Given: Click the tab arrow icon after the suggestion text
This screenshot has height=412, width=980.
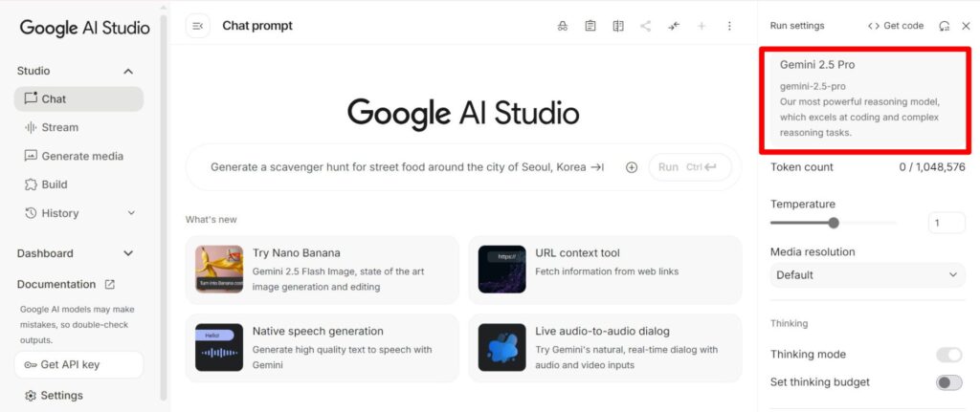Looking at the screenshot, I should (x=597, y=167).
